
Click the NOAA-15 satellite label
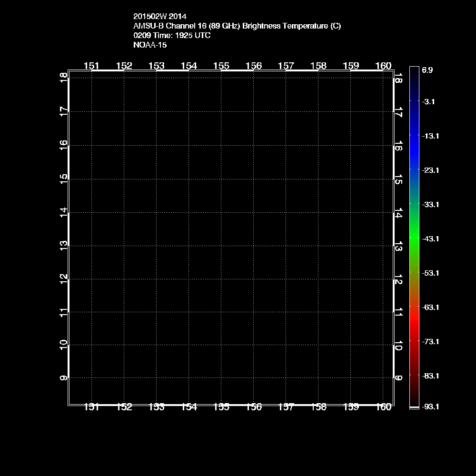[x=150, y=45]
